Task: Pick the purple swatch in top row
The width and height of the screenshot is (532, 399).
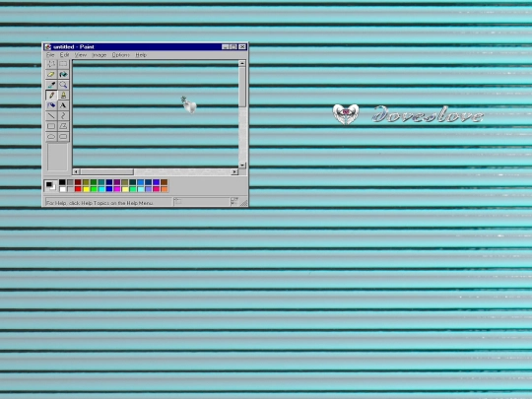Action: pos(117,182)
